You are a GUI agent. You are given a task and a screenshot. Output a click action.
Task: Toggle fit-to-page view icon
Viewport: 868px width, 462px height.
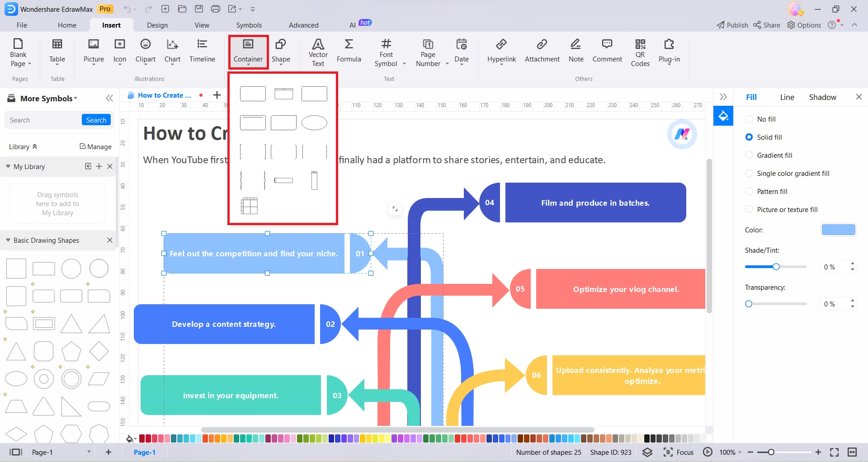(x=835, y=452)
